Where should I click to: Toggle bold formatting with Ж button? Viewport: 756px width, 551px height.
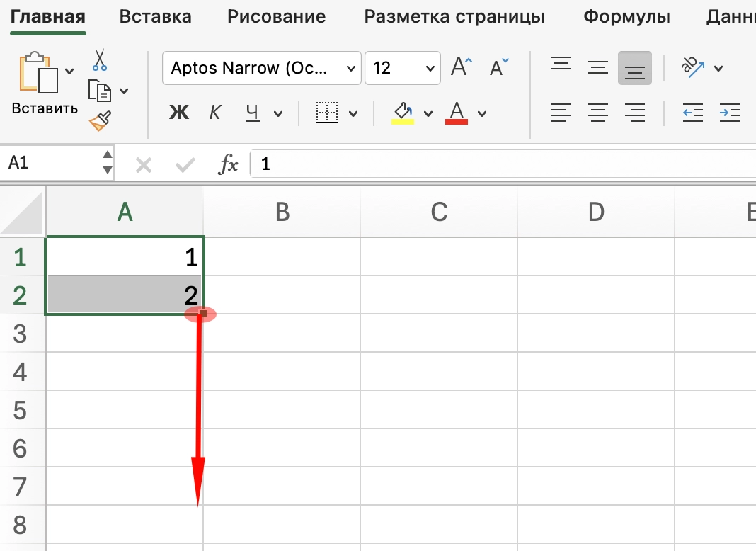coord(179,113)
